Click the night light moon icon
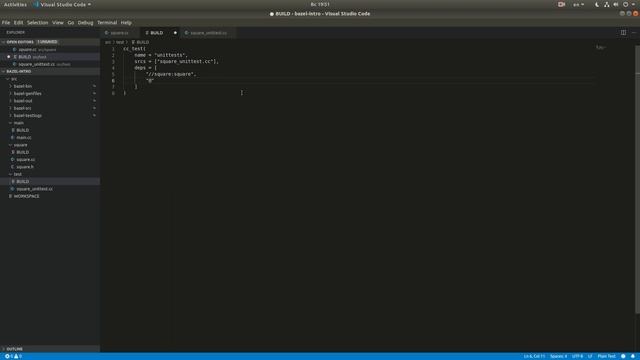The image size is (640, 360). (597, 4)
